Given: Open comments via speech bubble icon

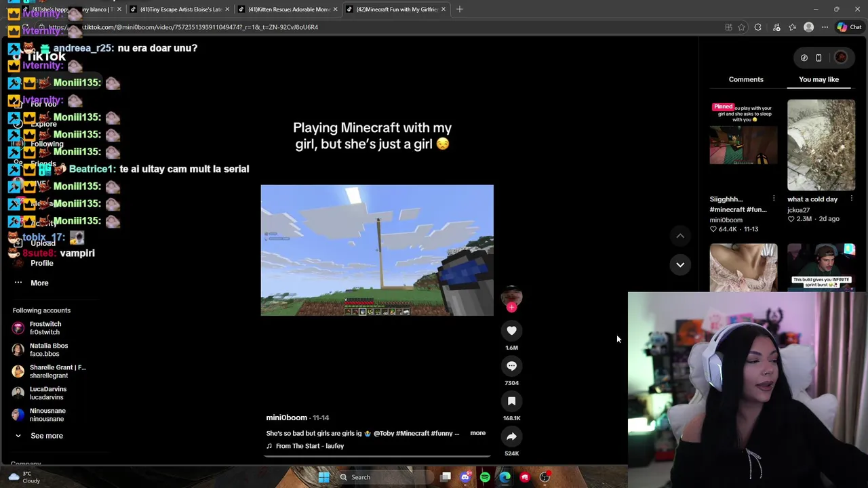Looking at the screenshot, I should [511, 366].
